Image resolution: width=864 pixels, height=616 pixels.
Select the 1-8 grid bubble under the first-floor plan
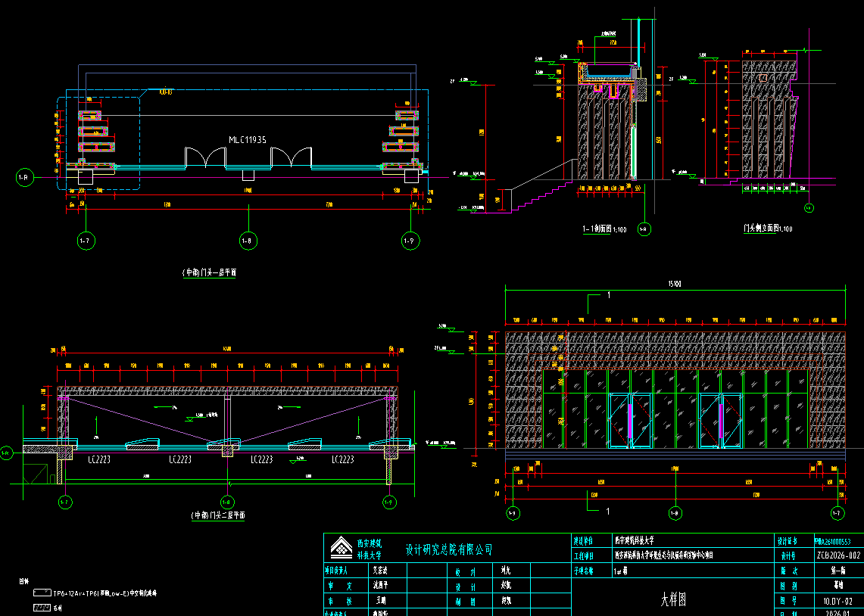click(247, 241)
